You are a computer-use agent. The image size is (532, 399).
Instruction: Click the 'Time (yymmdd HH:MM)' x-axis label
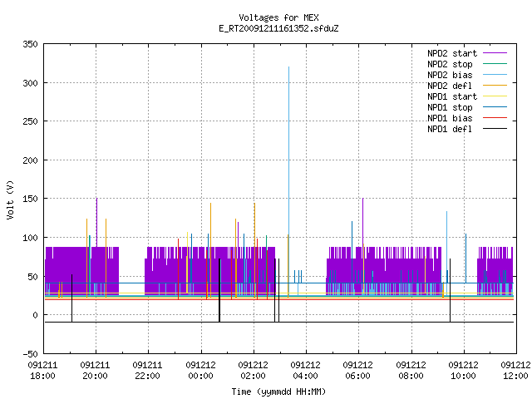pyautogui.click(x=278, y=392)
